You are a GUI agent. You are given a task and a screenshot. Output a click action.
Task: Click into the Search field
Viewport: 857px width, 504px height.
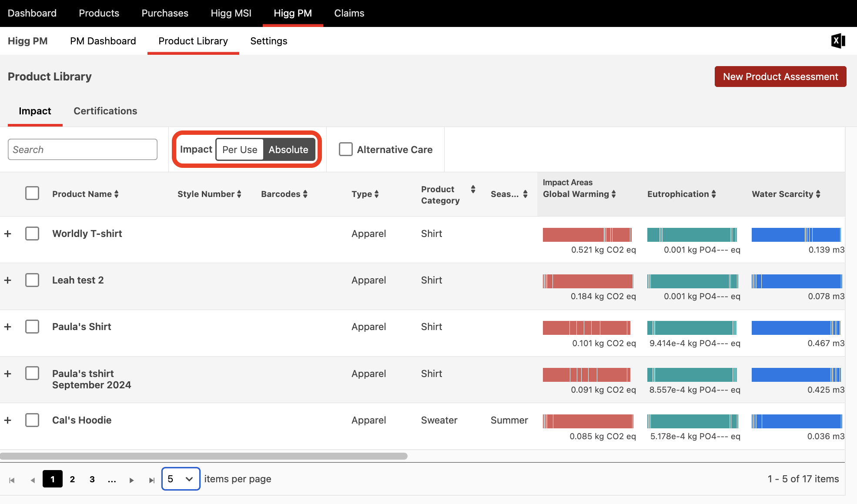83,149
